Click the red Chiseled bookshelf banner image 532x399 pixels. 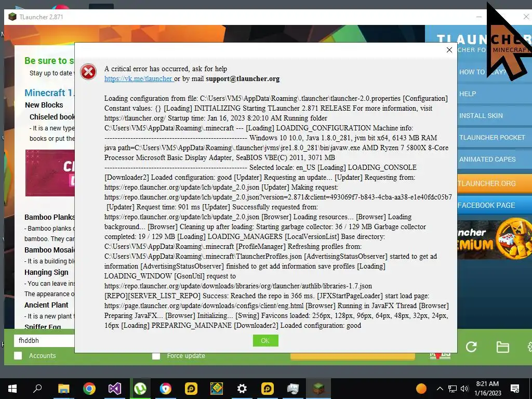coord(50,172)
